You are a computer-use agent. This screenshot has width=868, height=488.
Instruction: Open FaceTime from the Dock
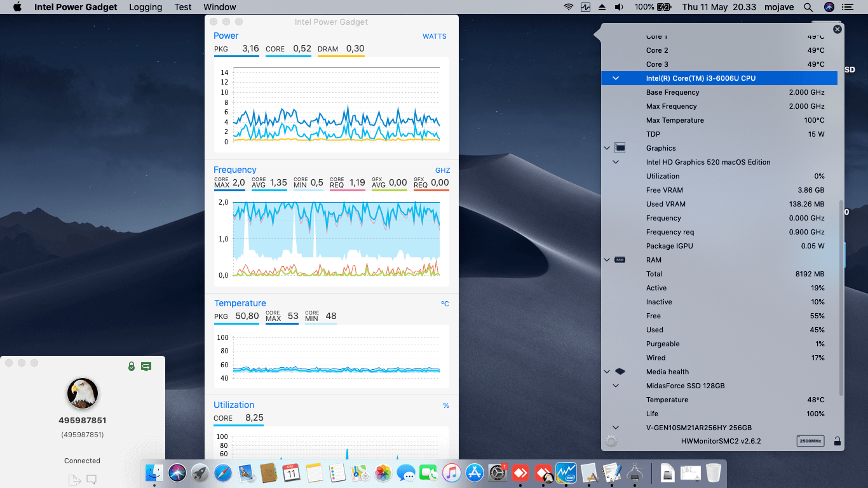429,473
